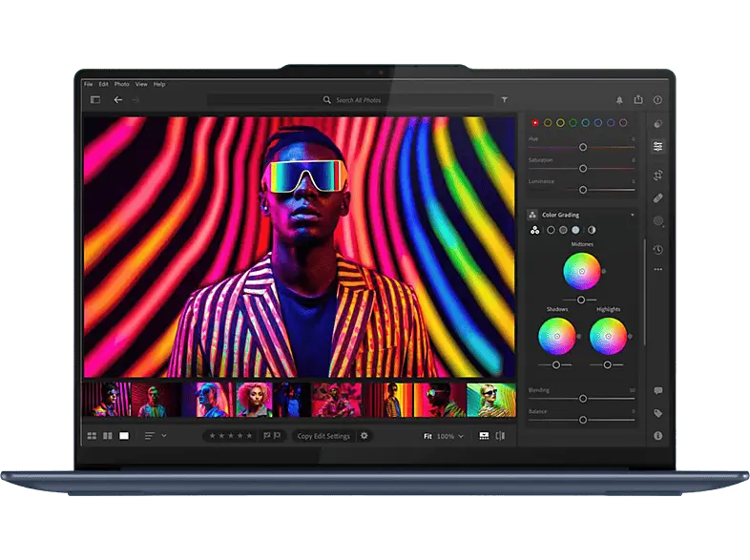Click the Copy Edit Settings button

tap(323, 436)
